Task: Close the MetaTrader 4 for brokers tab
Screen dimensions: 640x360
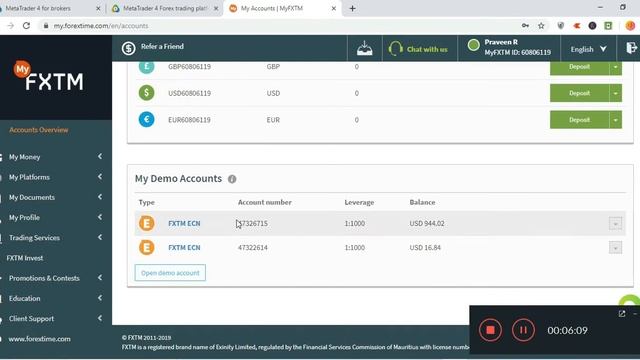Action: (x=98, y=8)
